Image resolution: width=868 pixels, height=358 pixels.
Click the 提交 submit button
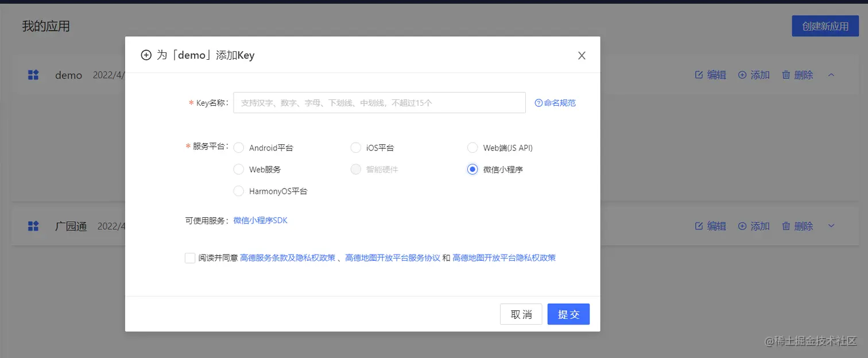click(x=568, y=314)
